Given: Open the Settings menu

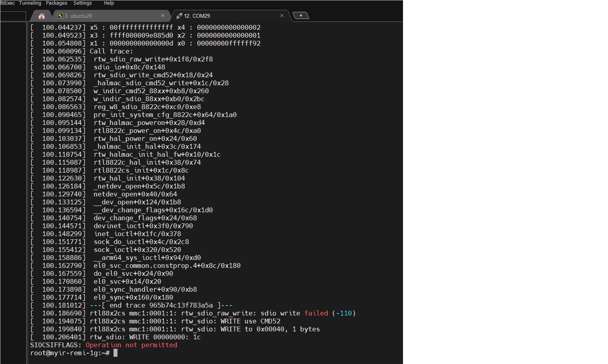Looking at the screenshot, I should (83, 3).
